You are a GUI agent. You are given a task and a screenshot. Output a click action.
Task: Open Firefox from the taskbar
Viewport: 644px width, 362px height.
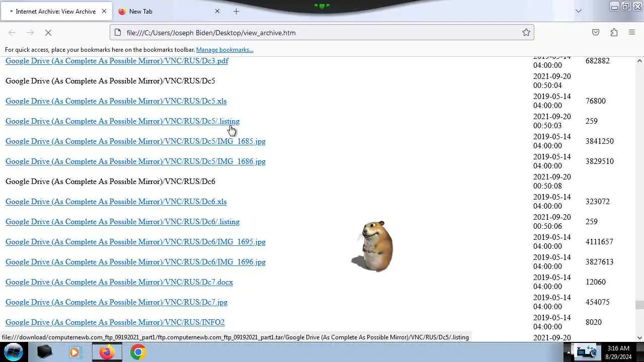point(107,352)
